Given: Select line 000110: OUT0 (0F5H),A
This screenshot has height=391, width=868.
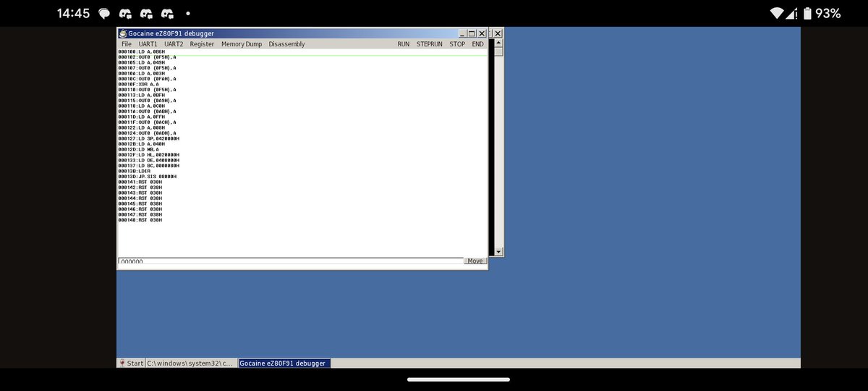Looking at the screenshot, I should click(148, 90).
